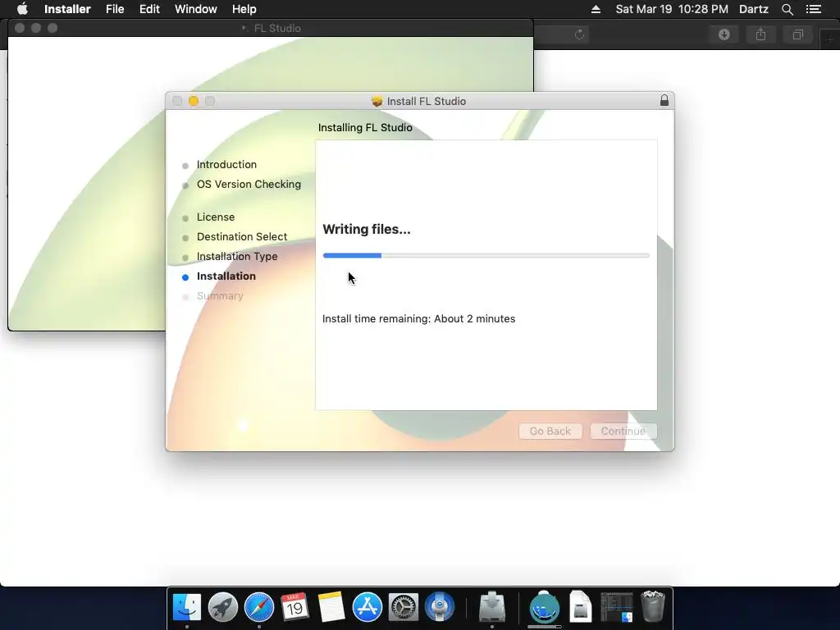Select the Destination Select step
This screenshot has width=840, height=630.
pos(242,237)
